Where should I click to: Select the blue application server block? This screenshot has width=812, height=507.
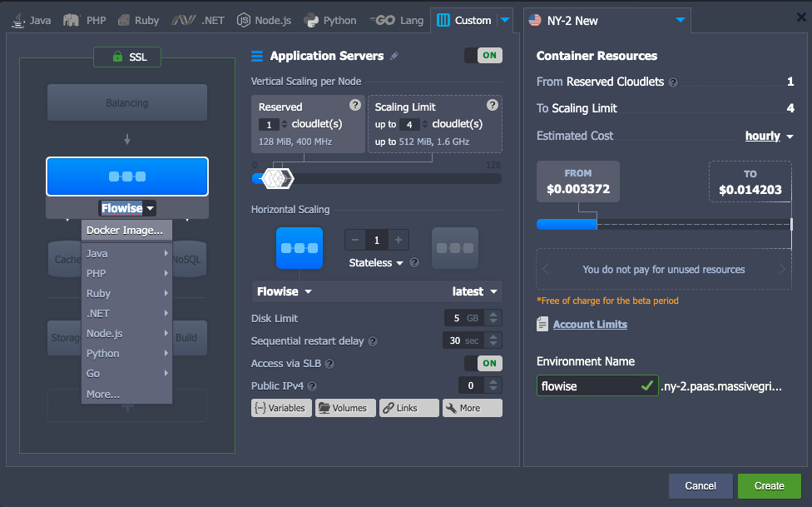tap(127, 176)
